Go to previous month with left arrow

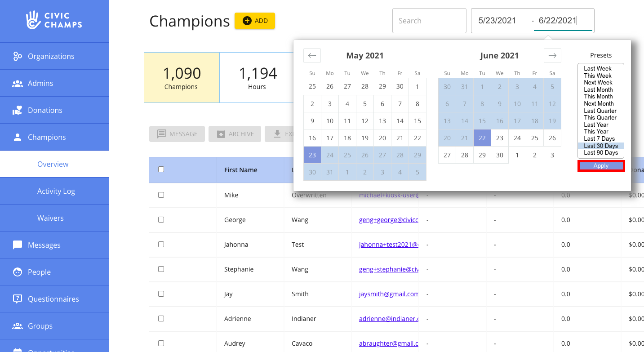[x=312, y=56]
